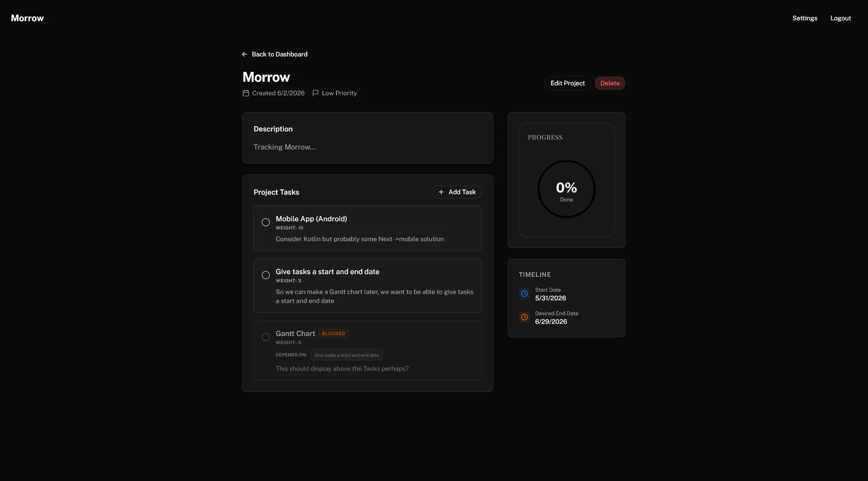Screen dimensions: 868x481
Task: Click the Add Task button
Action: coord(457,192)
